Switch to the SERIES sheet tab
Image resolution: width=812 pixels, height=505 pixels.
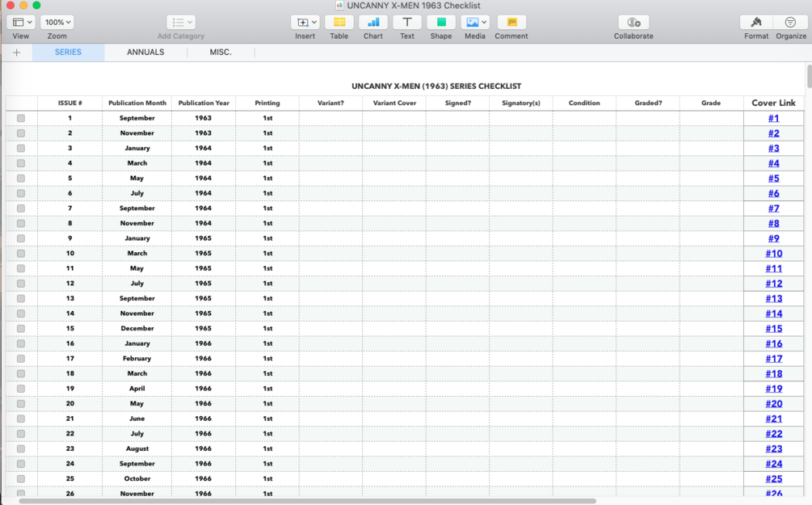click(x=68, y=53)
